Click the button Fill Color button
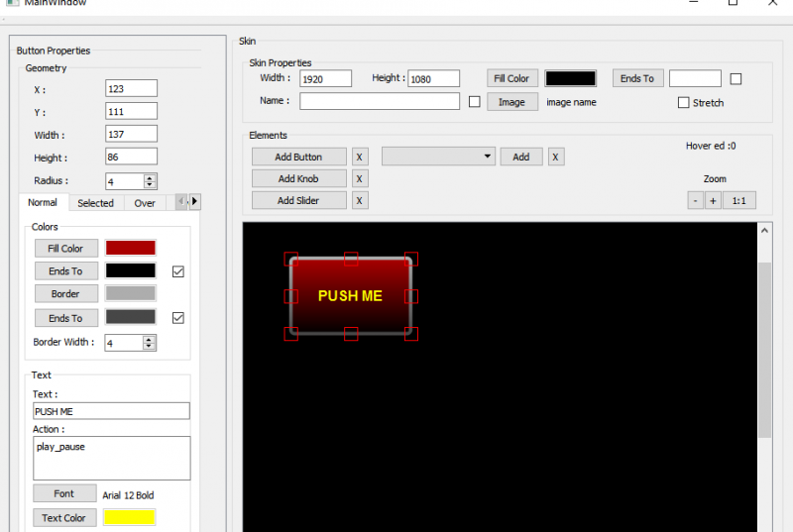 pos(65,249)
